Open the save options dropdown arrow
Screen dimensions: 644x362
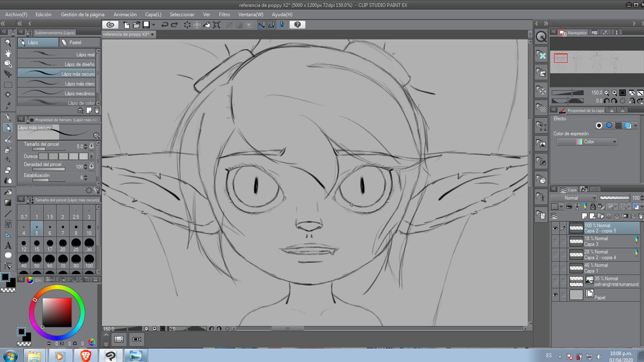point(153,25)
